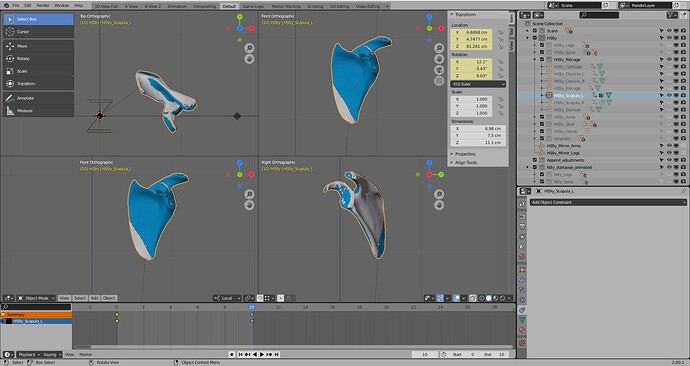Open the Material properties tab icon

[x=522, y=330]
